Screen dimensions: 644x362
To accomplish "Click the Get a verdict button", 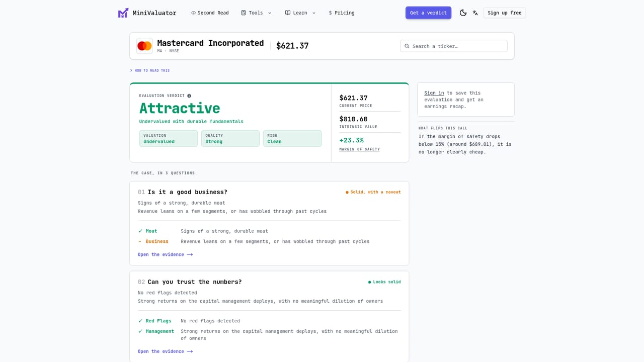I will [428, 13].
